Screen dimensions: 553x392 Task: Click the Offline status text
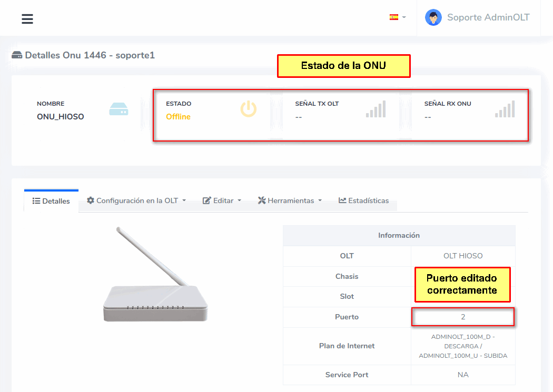coord(178,117)
